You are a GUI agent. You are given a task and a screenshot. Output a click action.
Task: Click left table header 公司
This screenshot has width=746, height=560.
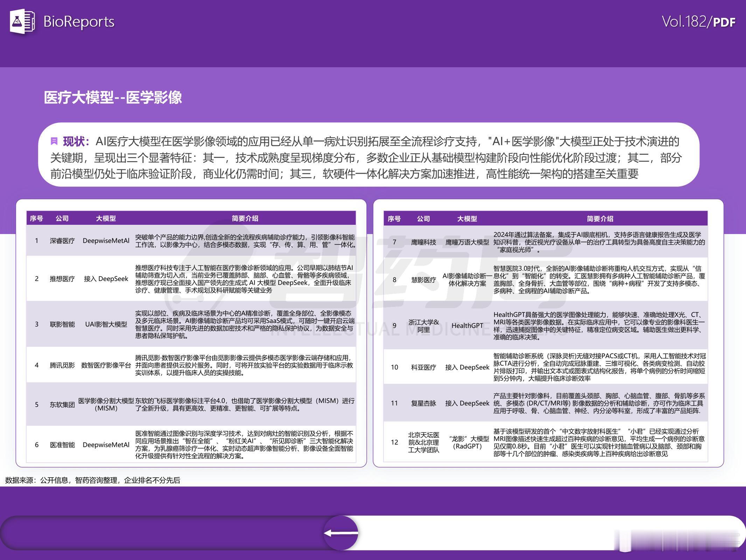pyautogui.click(x=62, y=219)
